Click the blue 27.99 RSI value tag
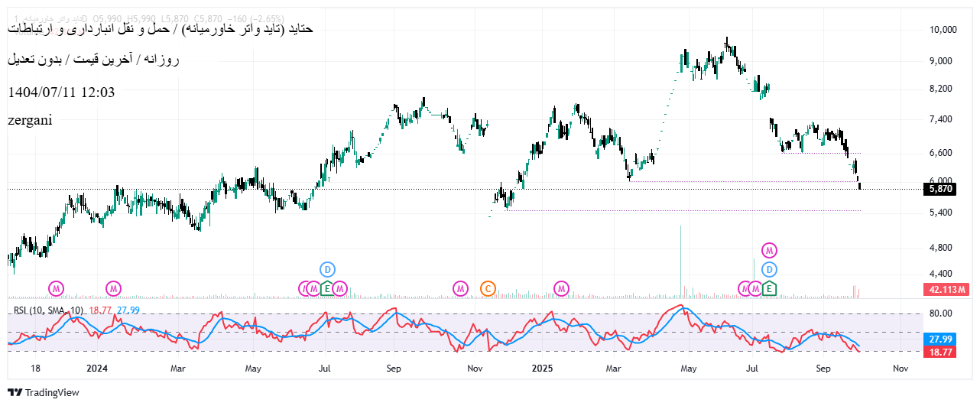Screen dimensions: 980x406 click(940, 339)
